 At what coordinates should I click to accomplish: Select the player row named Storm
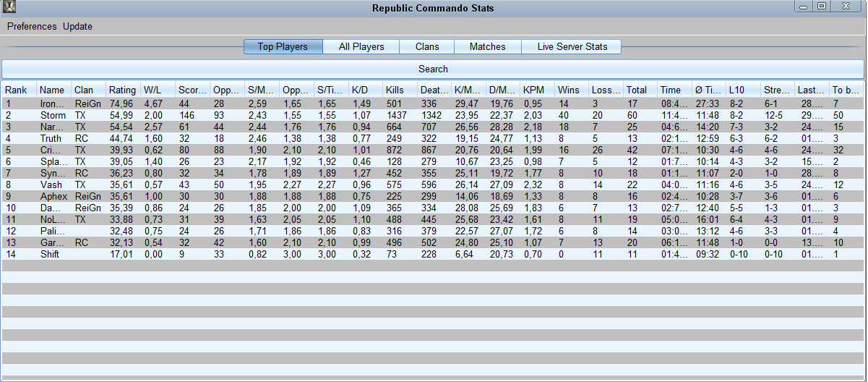(x=433, y=115)
